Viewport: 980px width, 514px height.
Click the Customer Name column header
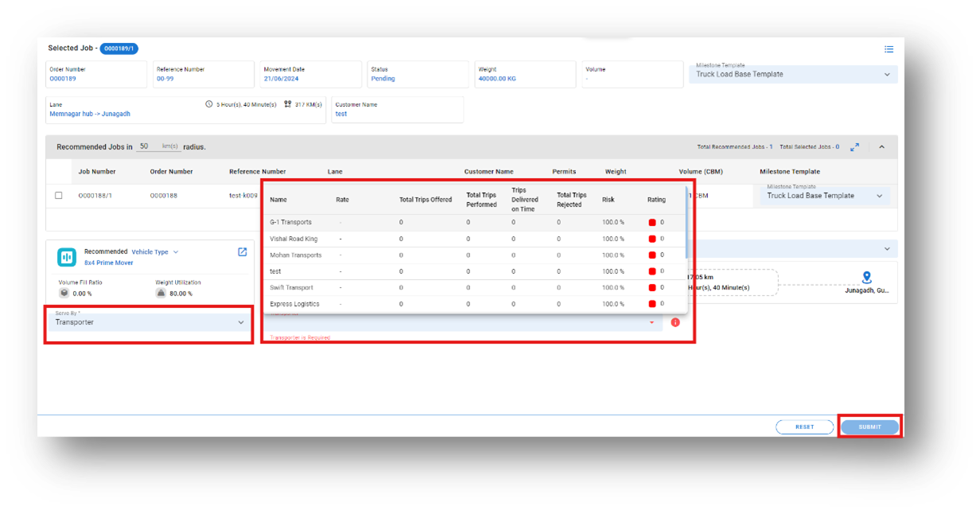pos(489,172)
